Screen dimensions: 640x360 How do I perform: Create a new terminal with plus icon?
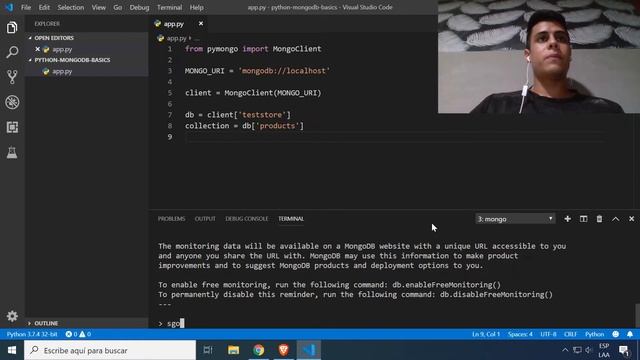[567, 219]
